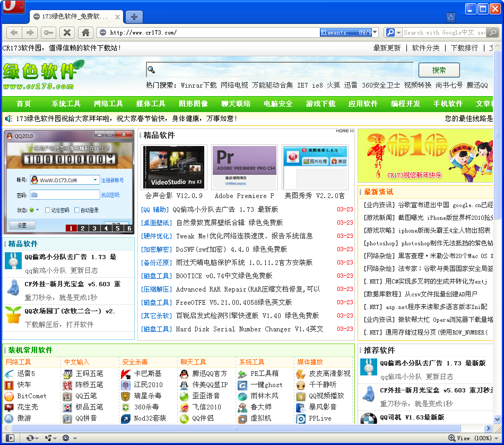Open the 下载排行 top link
Viewport: 504px width, 445px height.
pyautogui.click(x=464, y=48)
